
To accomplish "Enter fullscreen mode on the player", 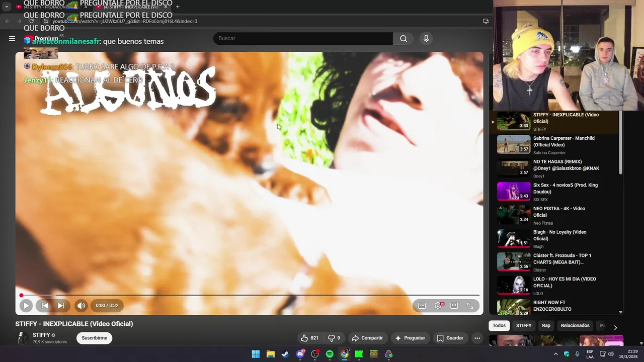I will pos(470,306).
